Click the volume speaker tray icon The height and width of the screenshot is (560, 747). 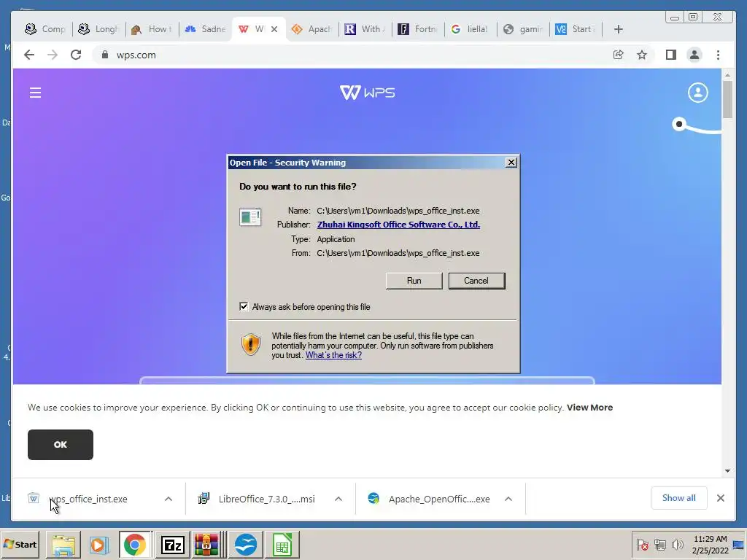[677, 544]
